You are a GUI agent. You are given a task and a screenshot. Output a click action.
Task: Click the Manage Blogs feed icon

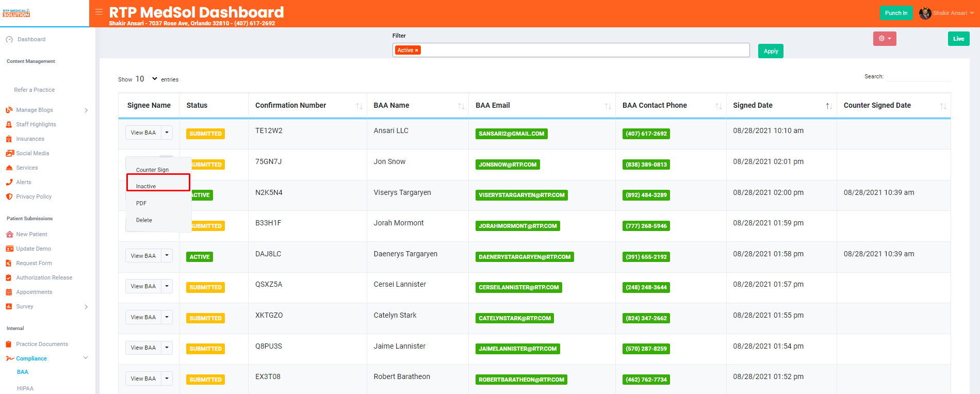(x=9, y=110)
